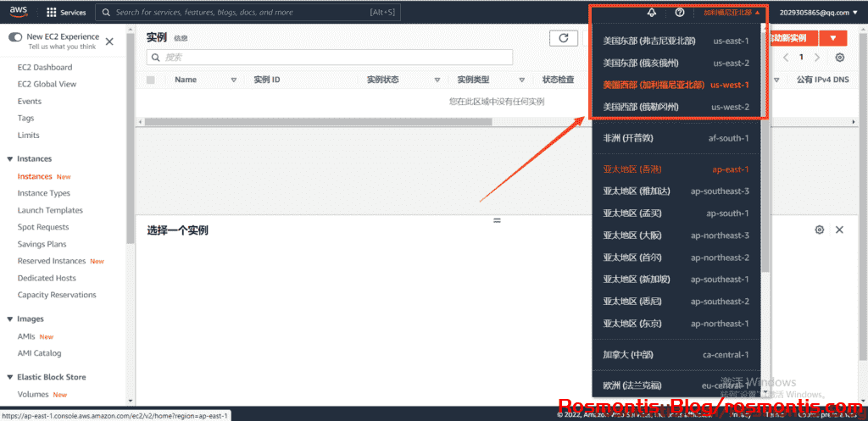Close the New EC2 Experience banner
Image resolution: width=868 pixels, height=421 pixels.
109,42
